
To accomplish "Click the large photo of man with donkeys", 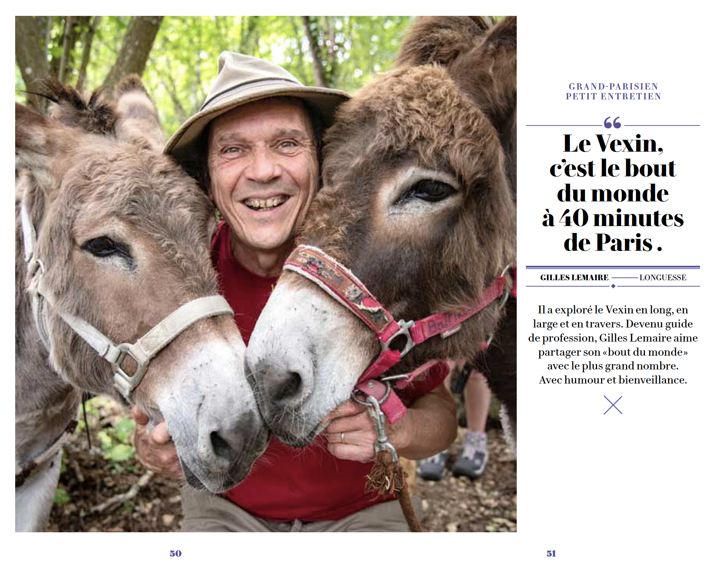I will pos(266,274).
